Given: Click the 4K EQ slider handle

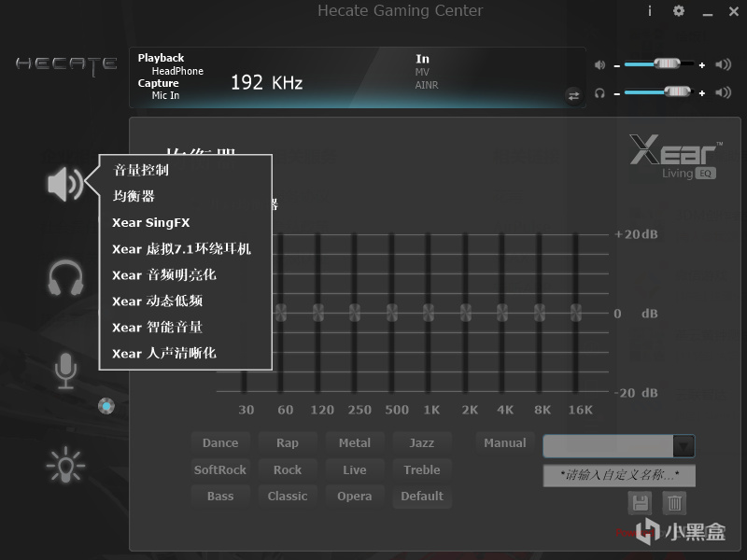Looking at the screenshot, I should [502, 313].
